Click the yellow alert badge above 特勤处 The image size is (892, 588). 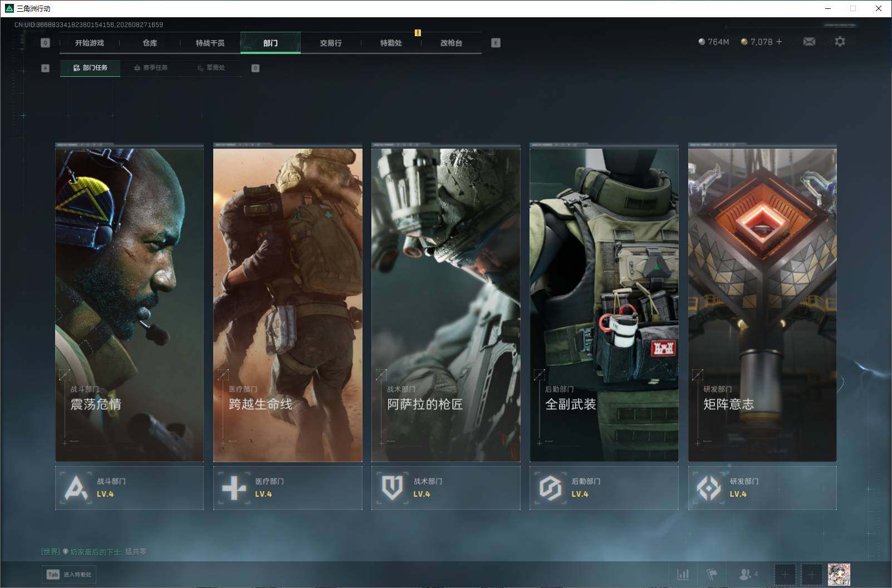tap(418, 33)
